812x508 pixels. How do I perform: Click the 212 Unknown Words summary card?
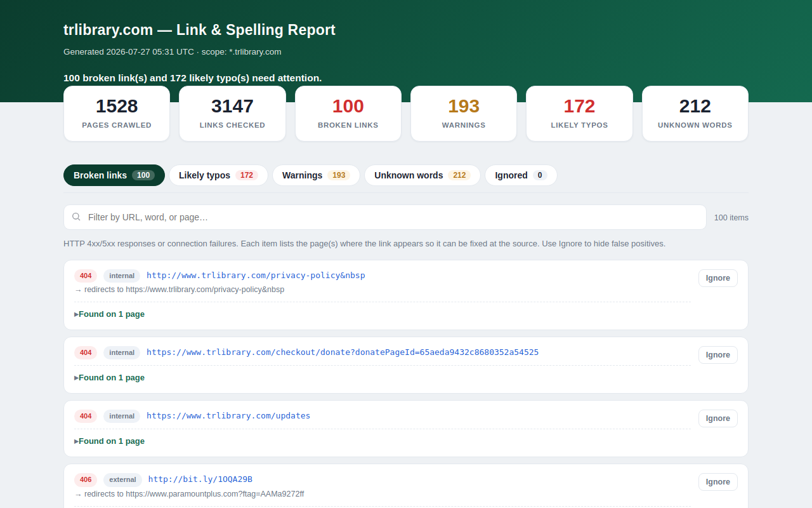[x=695, y=114]
